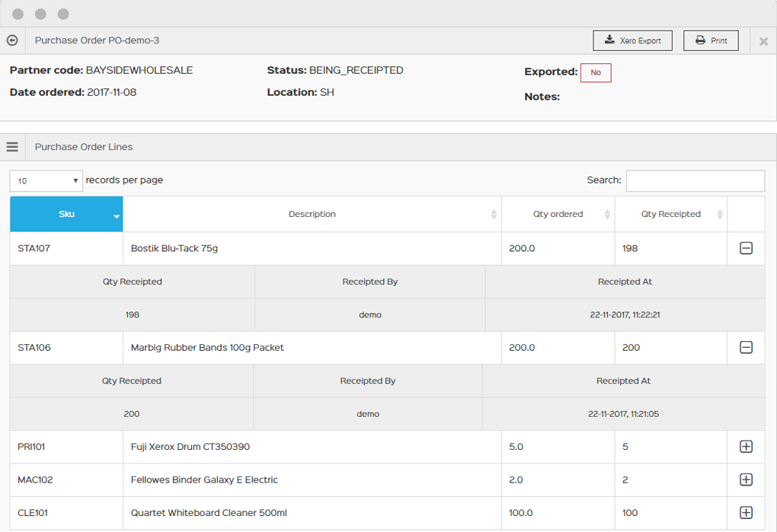Expand the PRI101 row details
Viewport: 777px width, 532px height.
[746, 447]
